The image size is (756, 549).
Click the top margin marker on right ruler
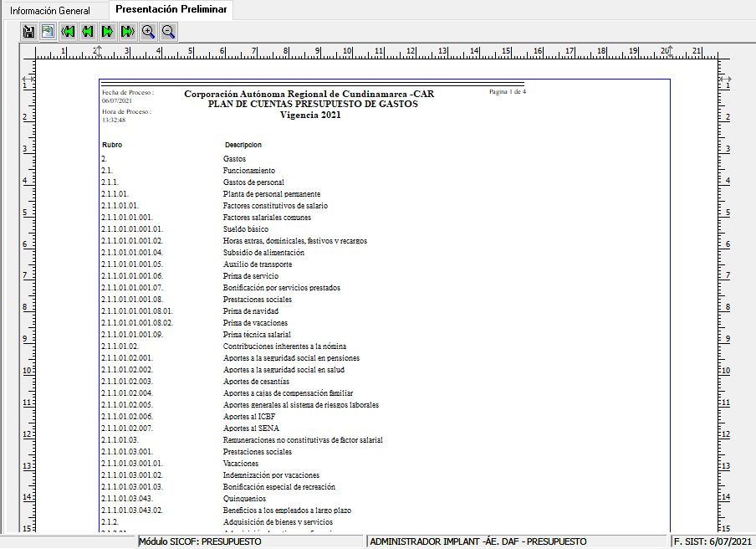[x=724, y=80]
